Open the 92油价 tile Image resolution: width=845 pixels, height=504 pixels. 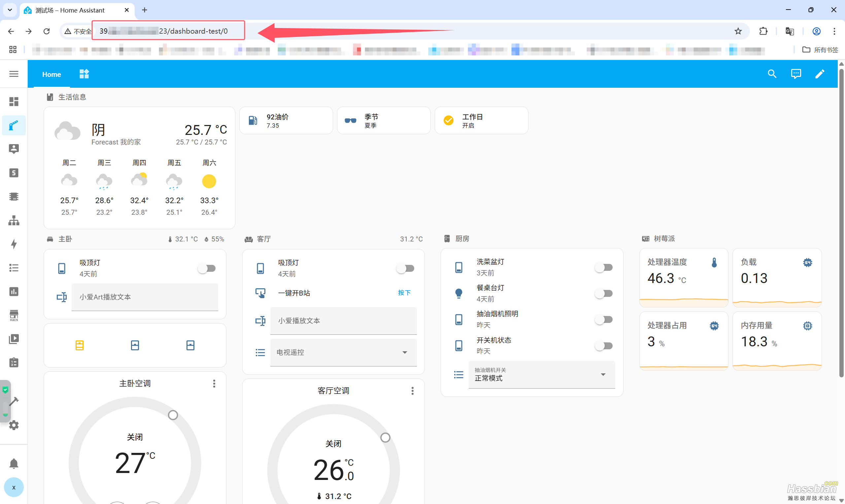pos(286,121)
